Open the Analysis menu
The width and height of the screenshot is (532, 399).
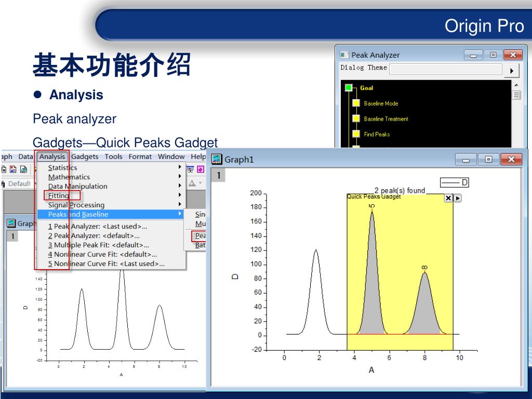coord(52,156)
